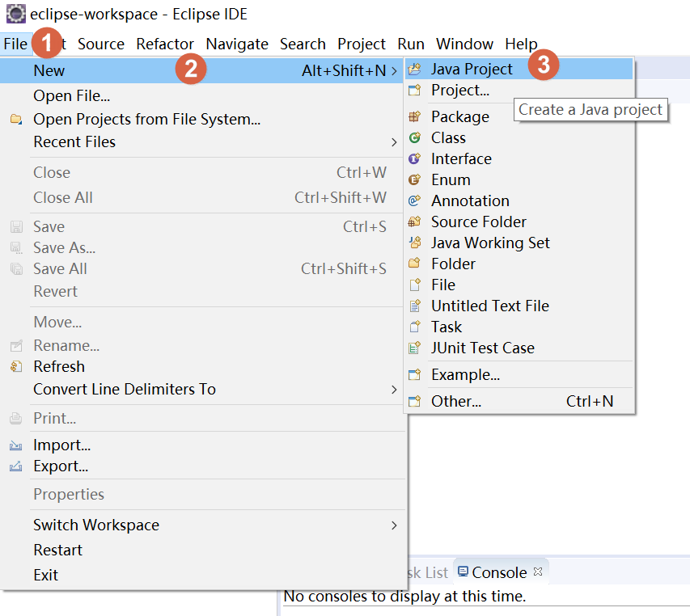Image resolution: width=690 pixels, height=616 pixels.
Task: Click the Refresh icon
Action: pyautogui.click(x=16, y=366)
